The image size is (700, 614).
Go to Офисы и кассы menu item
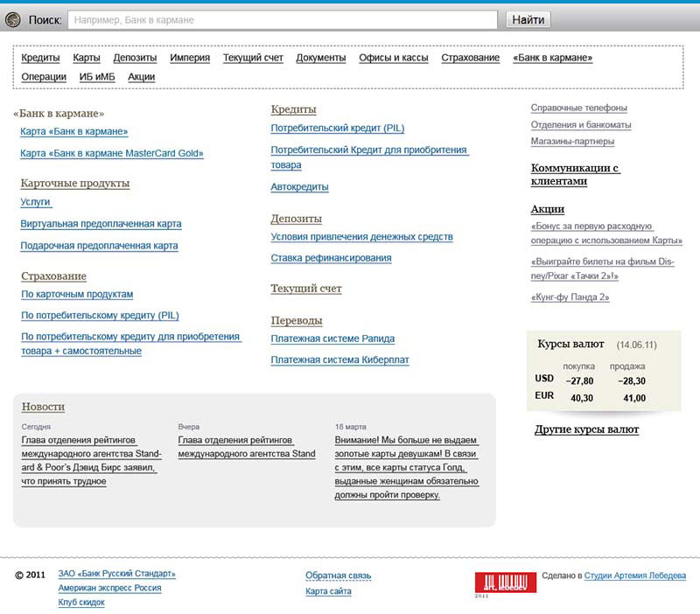(x=393, y=58)
